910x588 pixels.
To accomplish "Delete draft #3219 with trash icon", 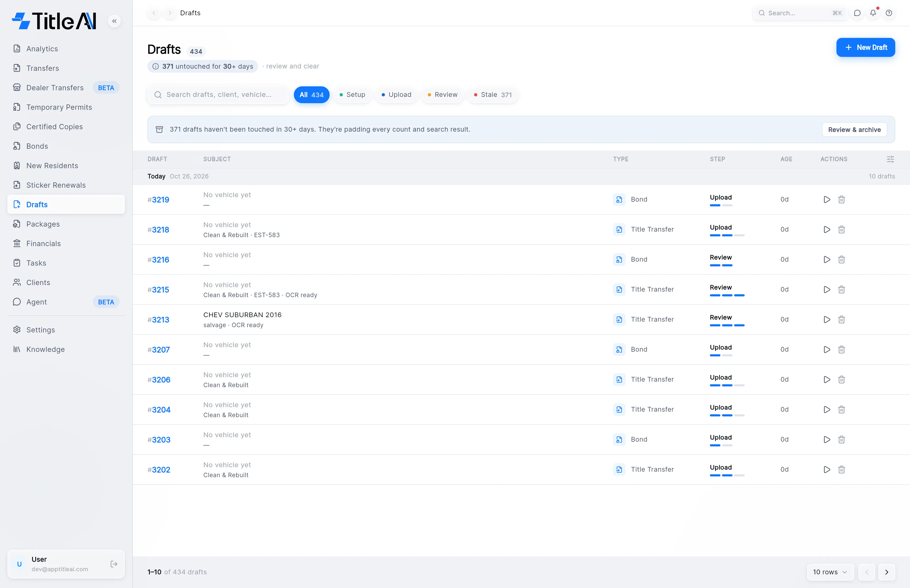I will coord(841,199).
